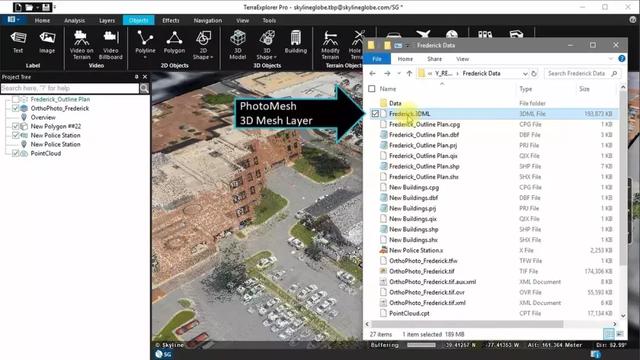Switch to the Analysis ribbon tab
640x360 pixels.
tap(74, 20)
